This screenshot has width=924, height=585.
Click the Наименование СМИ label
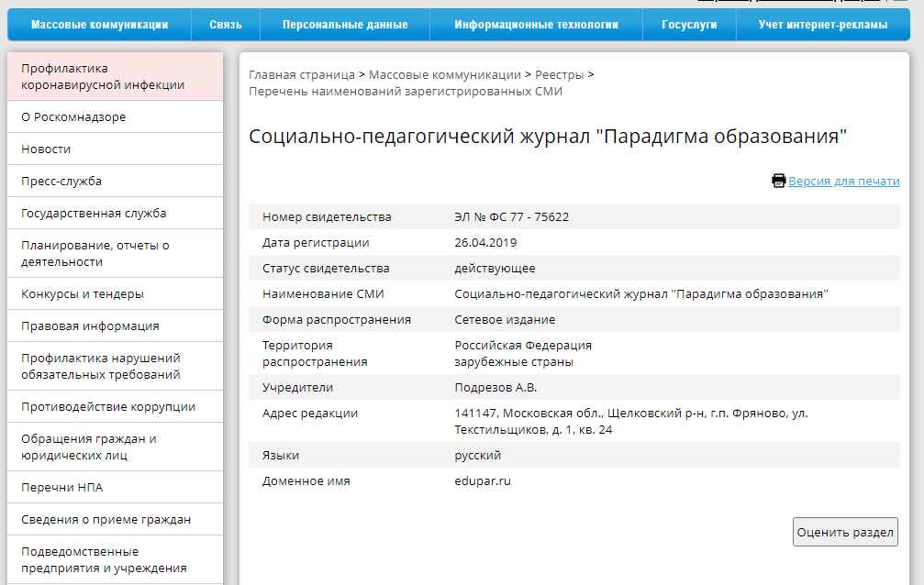click(323, 294)
